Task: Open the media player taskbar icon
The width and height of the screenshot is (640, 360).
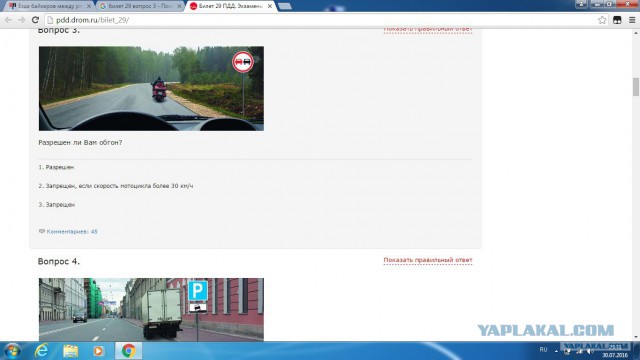Action: pos(98,351)
